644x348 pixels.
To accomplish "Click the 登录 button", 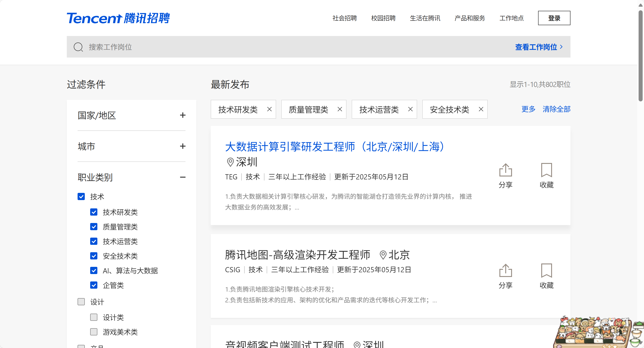I will tap(554, 18).
